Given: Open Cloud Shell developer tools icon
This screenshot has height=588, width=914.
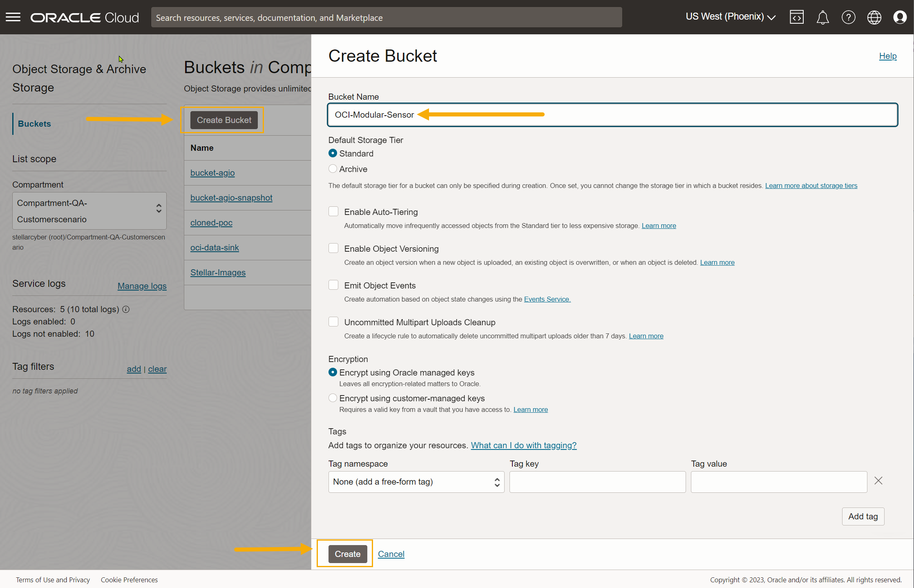Looking at the screenshot, I should [x=796, y=17].
